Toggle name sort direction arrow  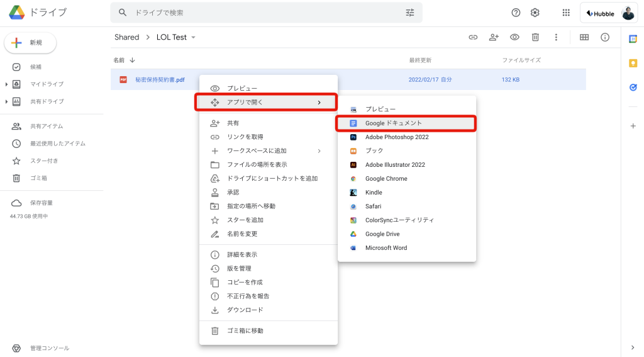point(132,60)
